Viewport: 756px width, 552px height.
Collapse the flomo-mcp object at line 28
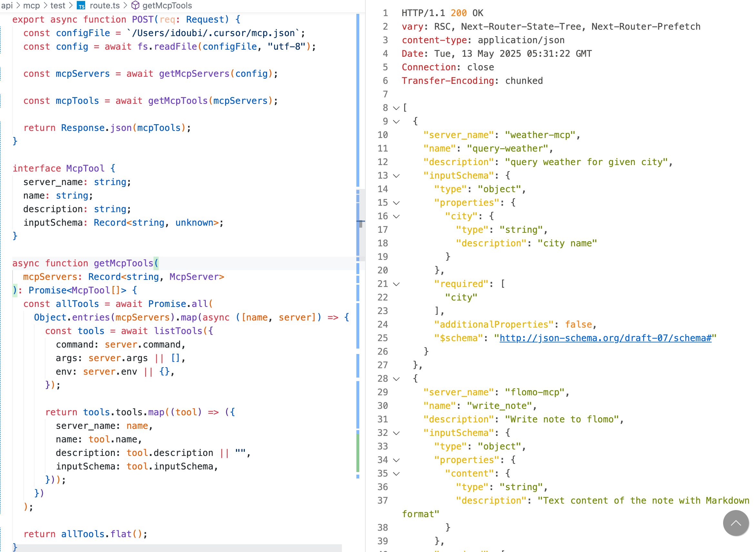[x=396, y=379]
